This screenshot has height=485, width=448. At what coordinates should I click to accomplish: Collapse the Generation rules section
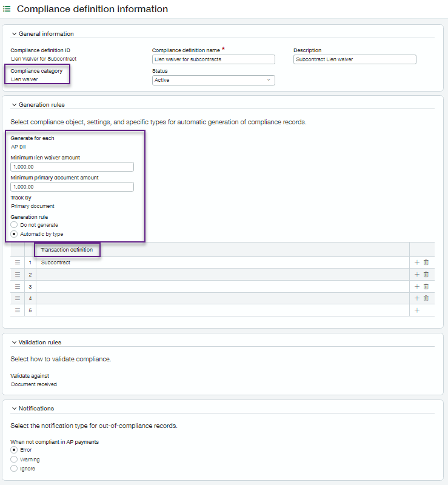pyautogui.click(x=15, y=105)
